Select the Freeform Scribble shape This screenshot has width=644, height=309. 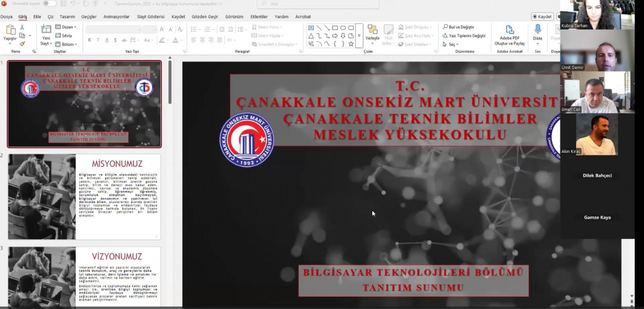(311, 44)
